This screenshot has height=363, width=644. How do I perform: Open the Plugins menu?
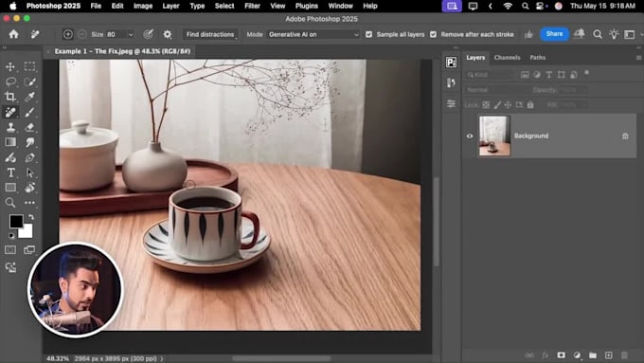[x=307, y=6]
